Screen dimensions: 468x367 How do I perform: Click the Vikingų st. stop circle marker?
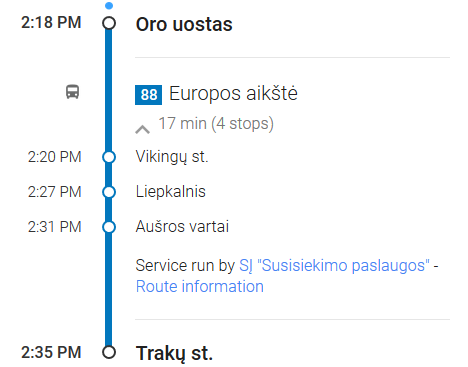tap(109, 157)
